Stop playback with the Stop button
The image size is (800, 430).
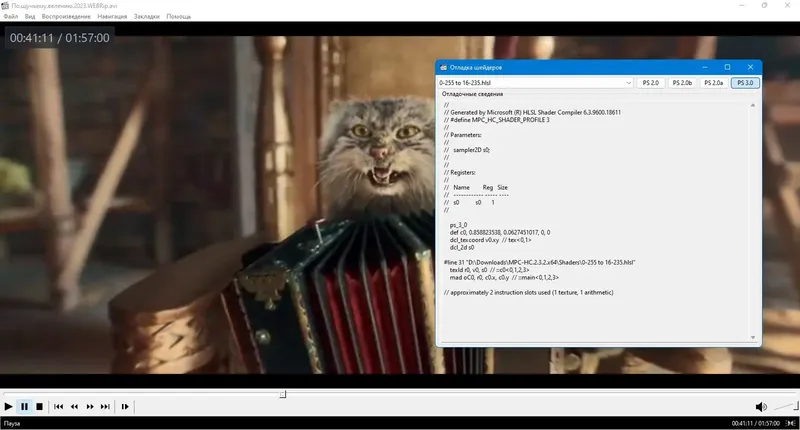39,407
